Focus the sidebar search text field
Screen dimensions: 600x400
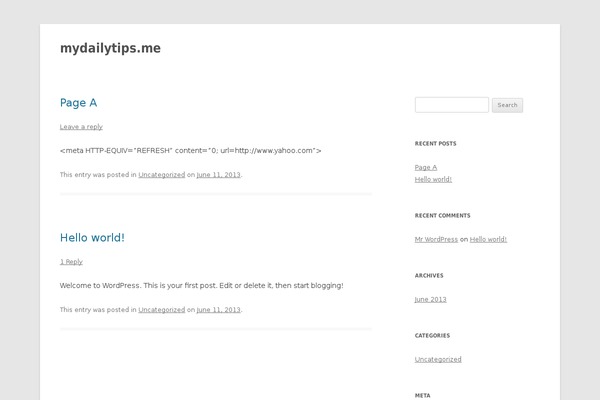click(452, 105)
